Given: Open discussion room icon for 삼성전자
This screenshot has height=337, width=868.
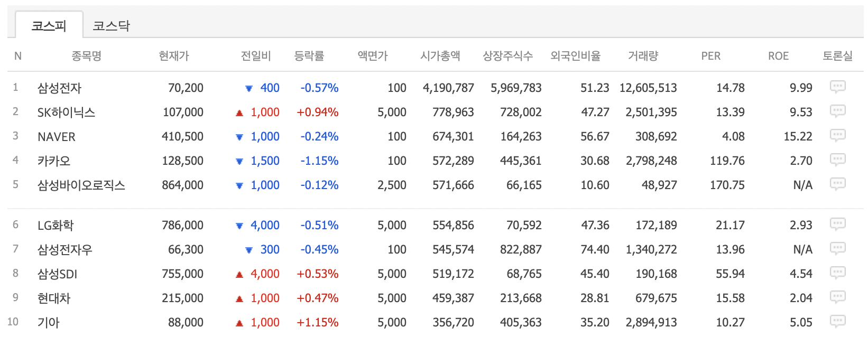Looking at the screenshot, I should (x=837, y=87).
